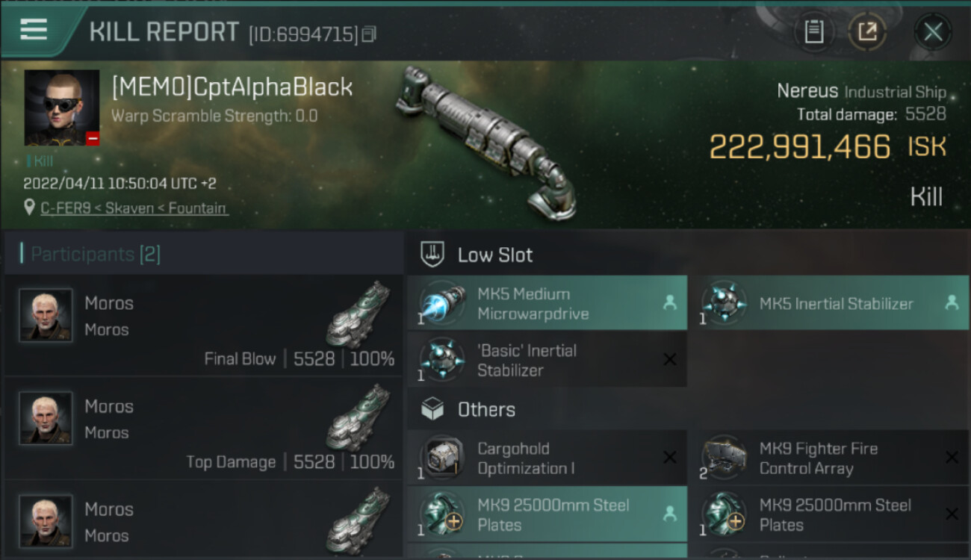Click the Cargohold Optimization I icon
Image resolution: width=971 pixels, height=560 pixels.
click(x=443, y=458)
